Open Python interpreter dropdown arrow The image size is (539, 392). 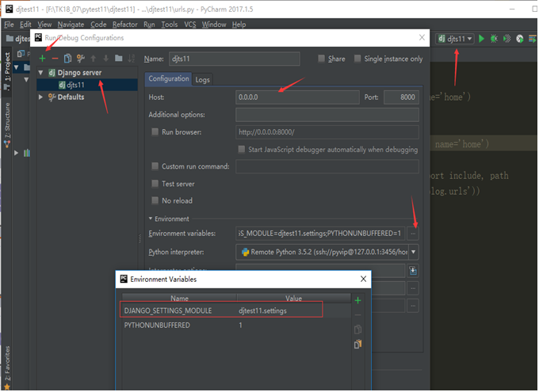click(x=413, y=252)
